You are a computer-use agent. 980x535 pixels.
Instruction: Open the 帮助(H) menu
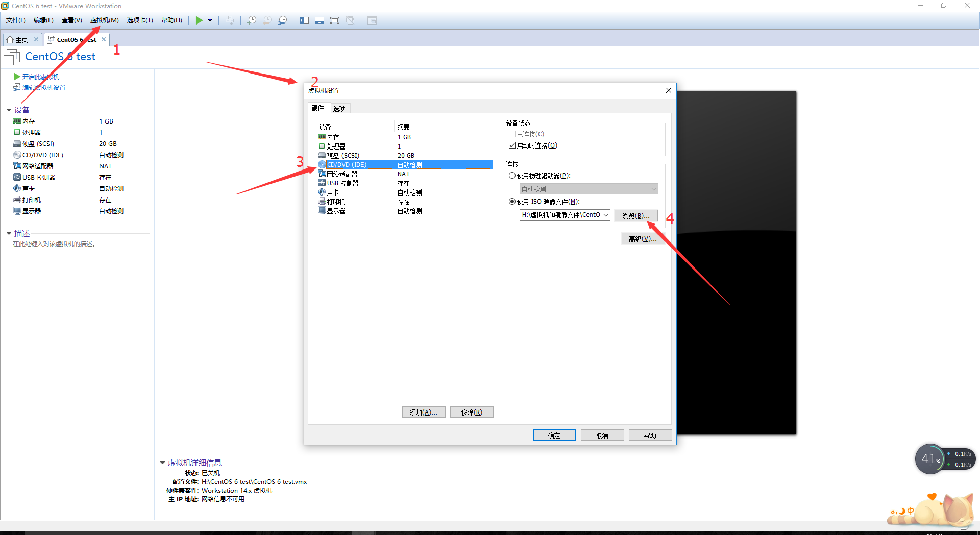[x=171, y=20]
